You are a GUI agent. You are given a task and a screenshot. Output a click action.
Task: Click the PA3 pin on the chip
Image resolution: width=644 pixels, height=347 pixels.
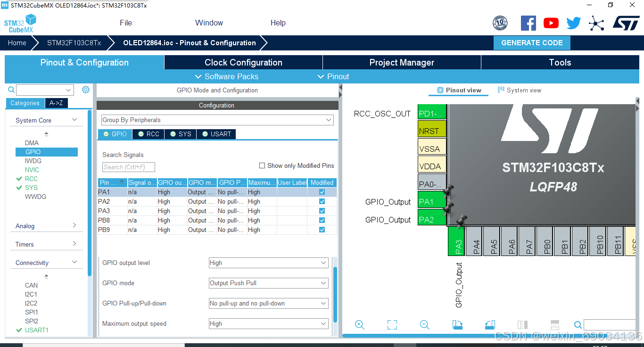(x=456, y=241)
